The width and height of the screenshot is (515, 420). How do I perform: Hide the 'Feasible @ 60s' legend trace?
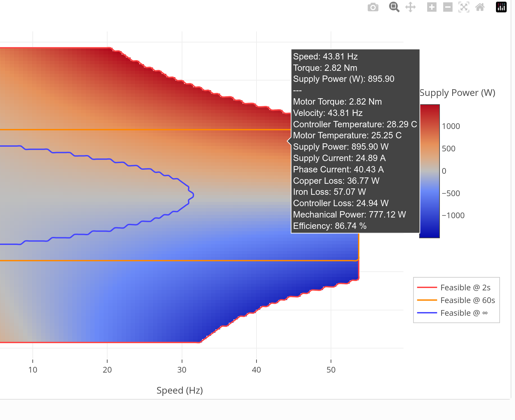[x=467, y=300]
